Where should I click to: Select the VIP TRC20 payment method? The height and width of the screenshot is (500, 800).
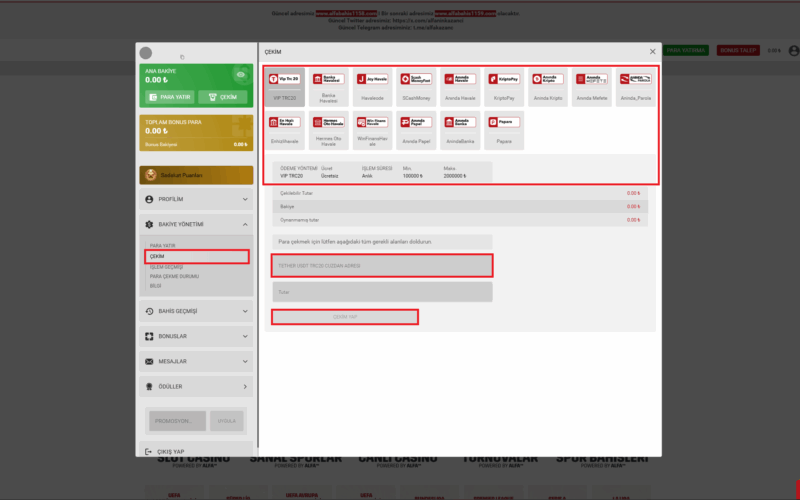pos(284,87)
